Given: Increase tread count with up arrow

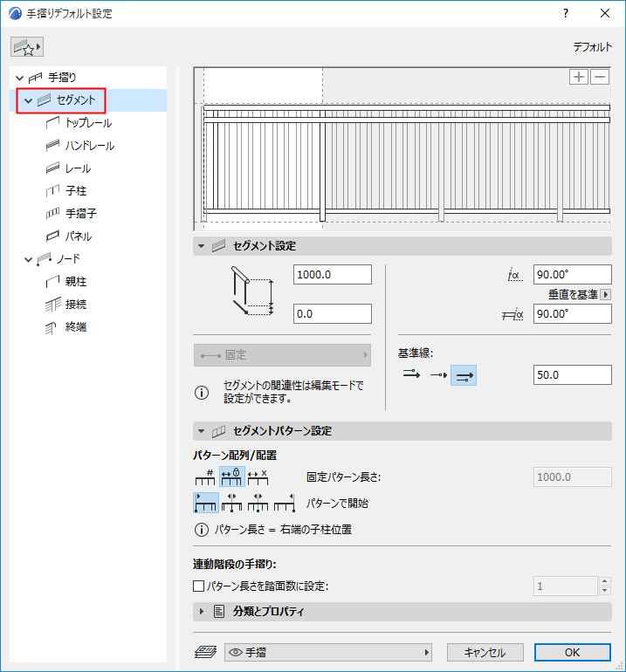Looking at the screenshot, I should [x=604, y=581].
